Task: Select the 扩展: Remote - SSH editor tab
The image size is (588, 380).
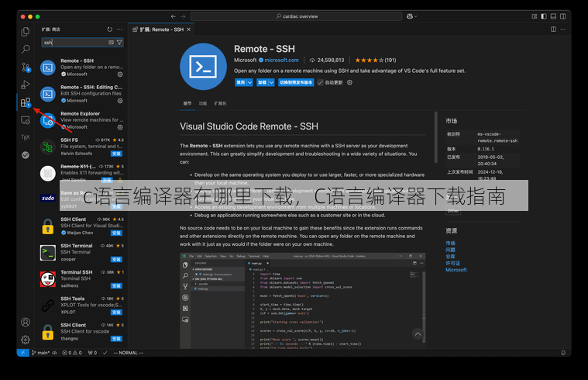Action: click(x=161, y=29)
